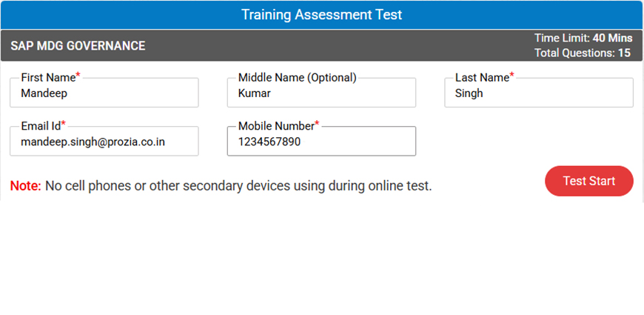
Task: Click the Training Assessment Test title
Action: point(322,15)
